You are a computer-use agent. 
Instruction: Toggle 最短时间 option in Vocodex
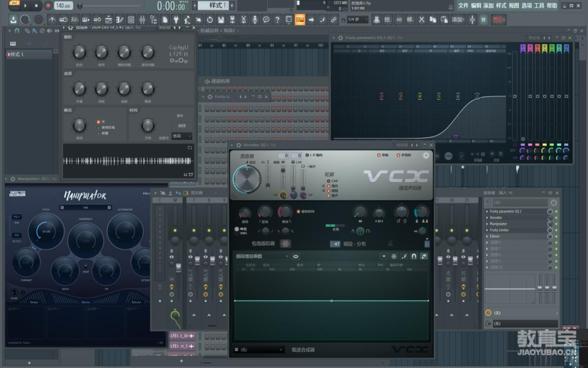298,212
